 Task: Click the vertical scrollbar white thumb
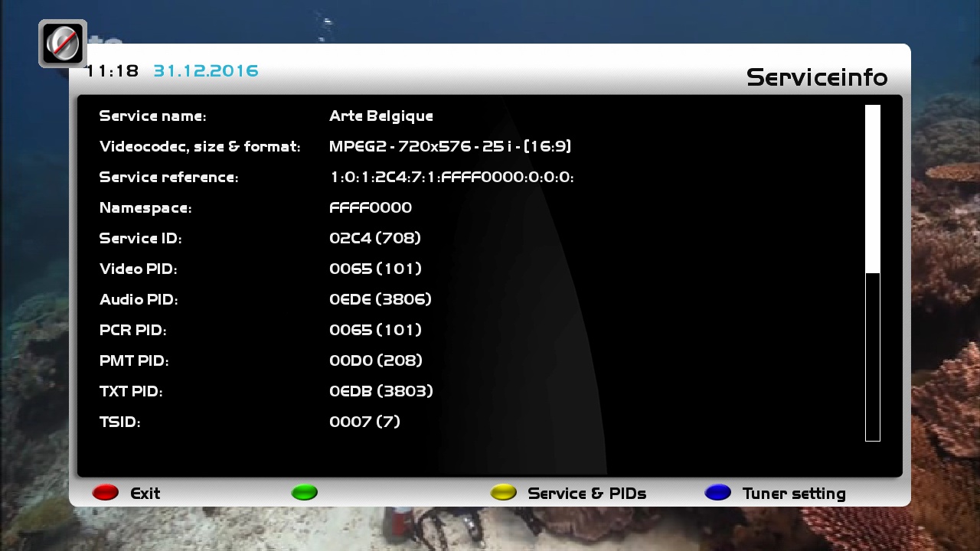point(872,188)
